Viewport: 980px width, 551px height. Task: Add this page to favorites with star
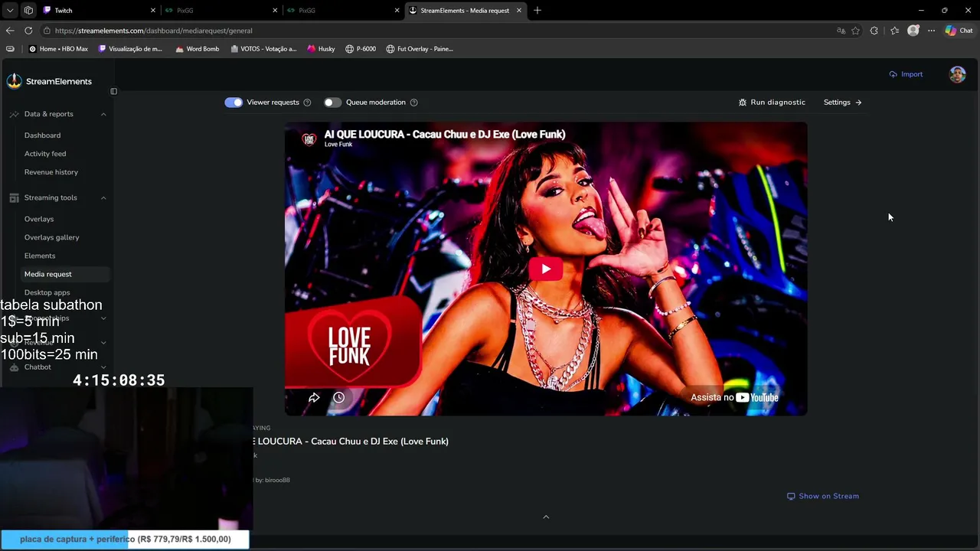[x=855, y=31]
